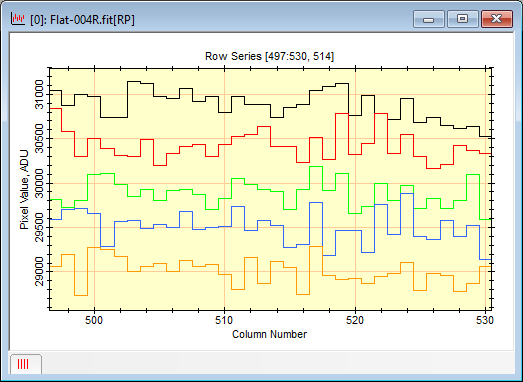Click the 530 tick label on x-axis

pyautogui.click(x=485, y=320)
